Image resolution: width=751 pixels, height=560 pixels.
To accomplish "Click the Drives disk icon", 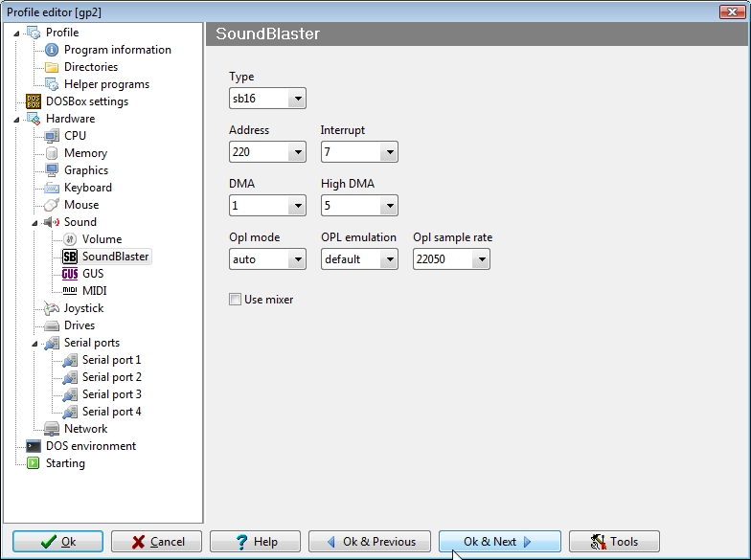I will point(52,325).
